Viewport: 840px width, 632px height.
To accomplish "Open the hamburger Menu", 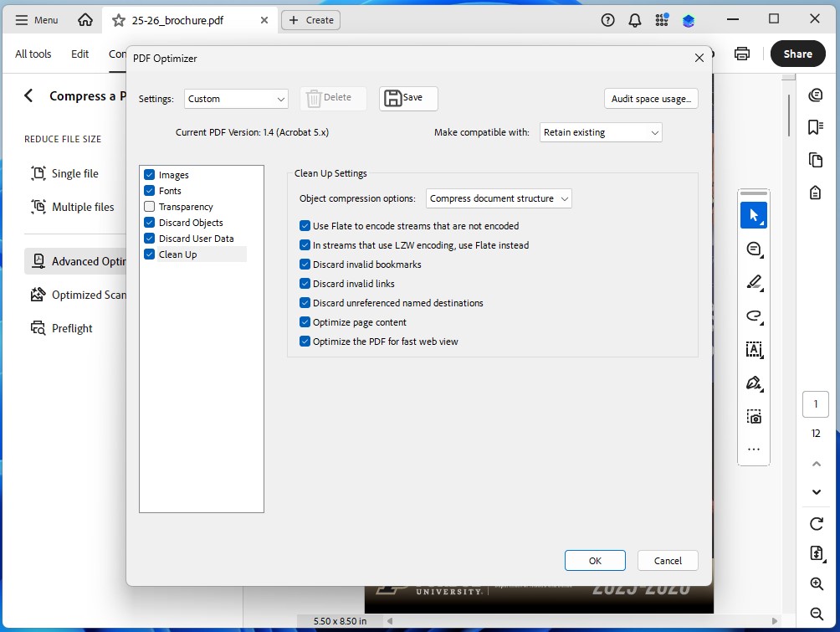I will 36,19.
